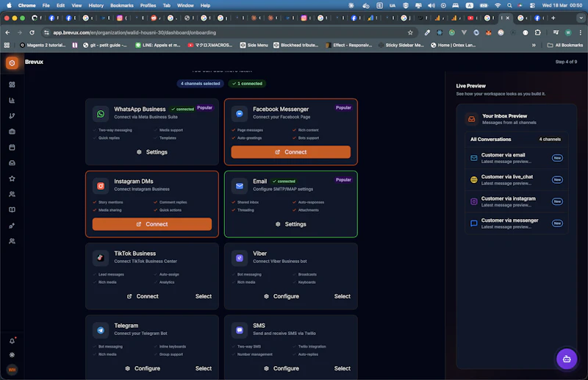Open the dashboard grid icon in sidebar
Viewport: 588px width, 380px height.
12,85
